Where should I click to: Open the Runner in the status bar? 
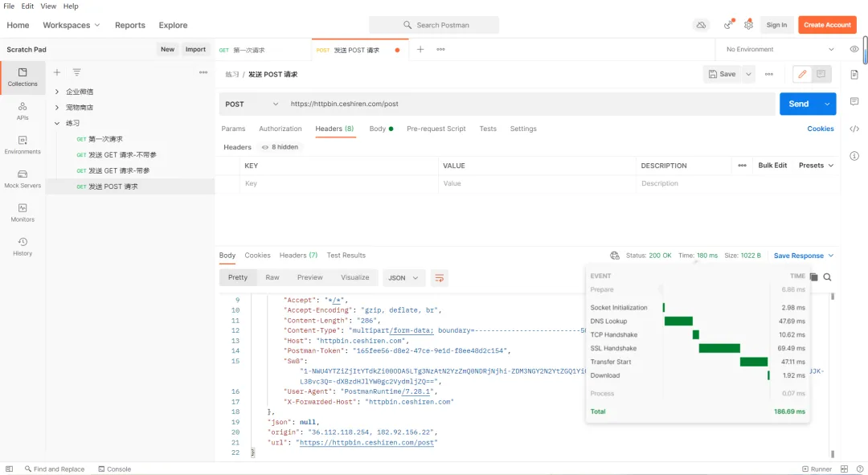pos(817,469)
